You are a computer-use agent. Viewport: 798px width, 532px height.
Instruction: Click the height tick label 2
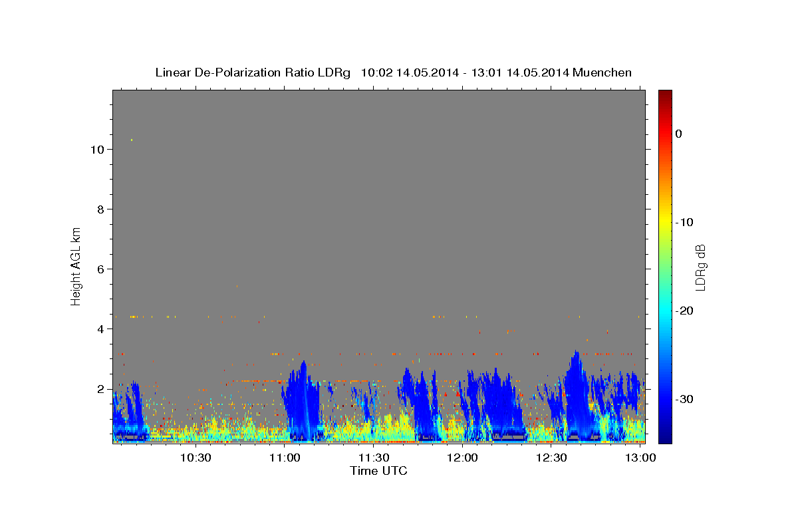(100, 389)
